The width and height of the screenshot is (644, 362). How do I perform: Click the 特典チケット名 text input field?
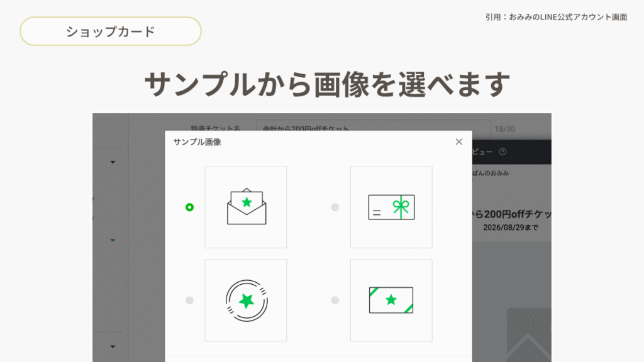(372, 128)
